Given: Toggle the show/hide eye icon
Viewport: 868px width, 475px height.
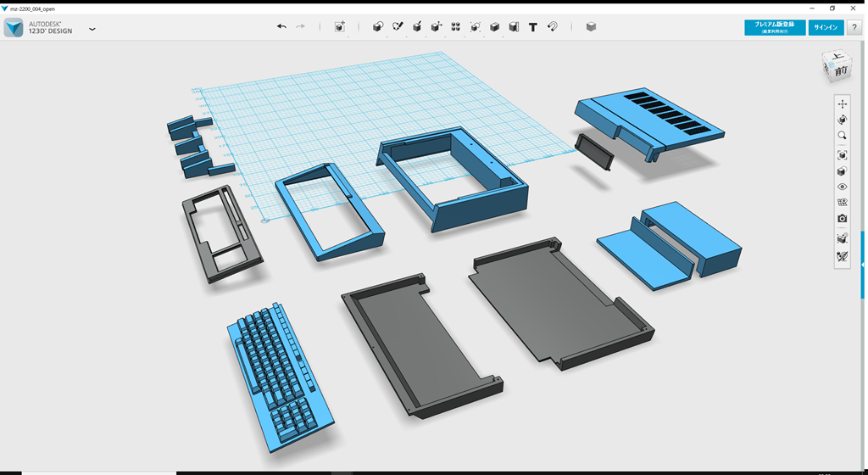Looking at the screenshot, I should point(842,187).
